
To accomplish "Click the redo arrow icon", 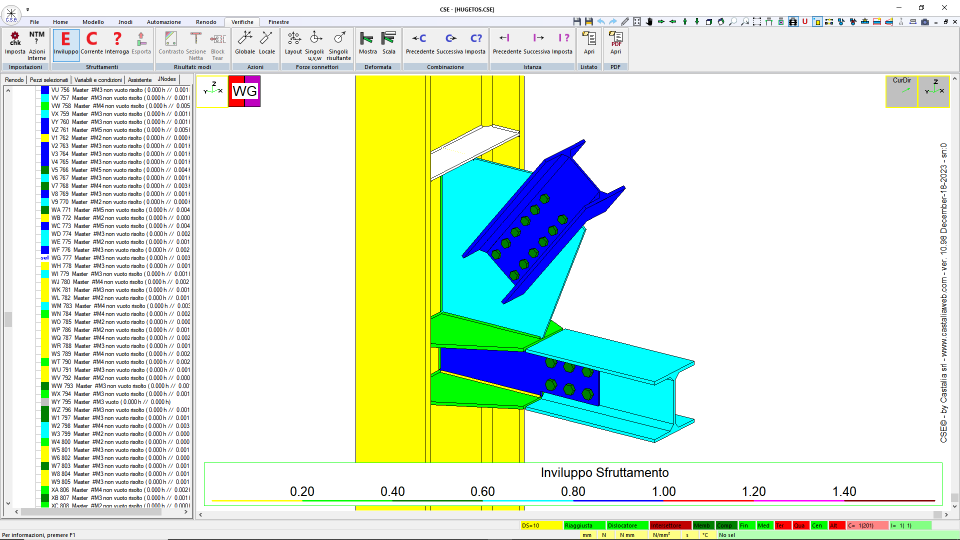I will (x=613, y=21).
